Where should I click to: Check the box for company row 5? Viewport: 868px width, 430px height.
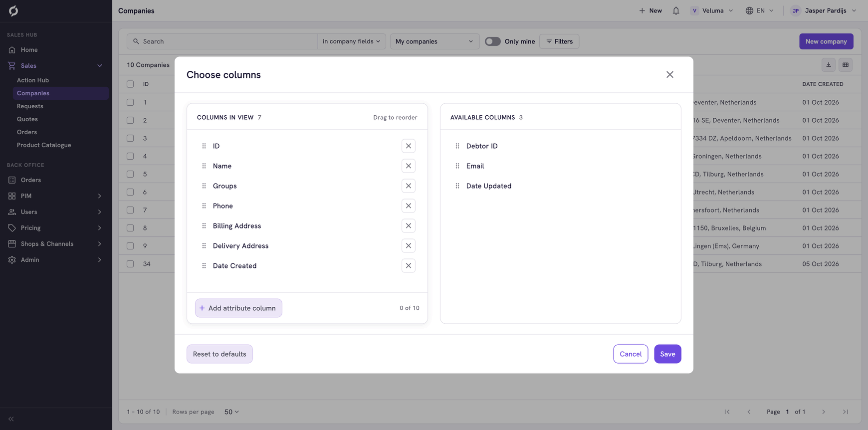(130, 174)
